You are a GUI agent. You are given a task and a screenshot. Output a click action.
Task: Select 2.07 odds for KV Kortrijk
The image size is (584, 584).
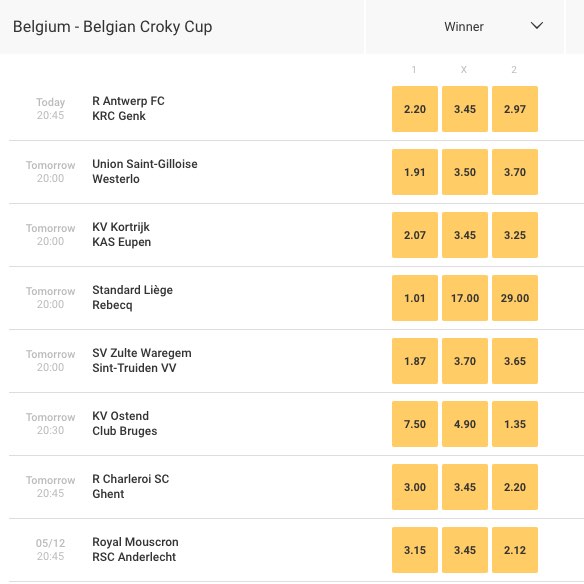[415, 235]
